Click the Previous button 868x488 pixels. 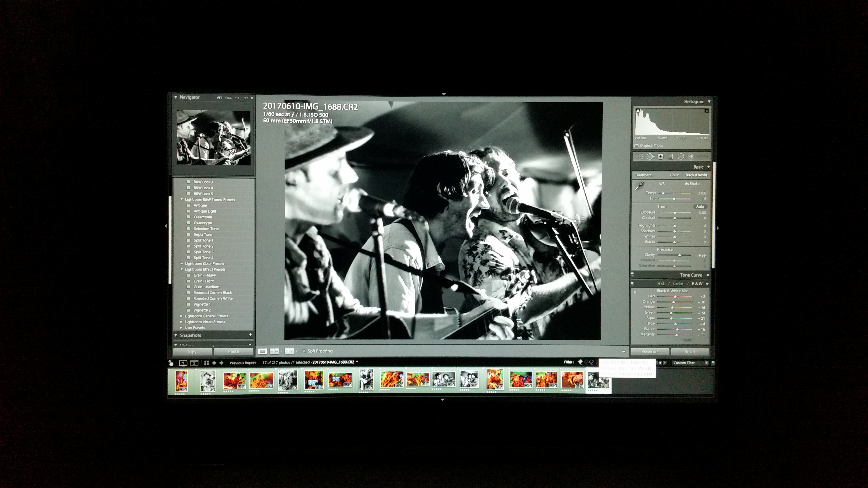pos(650,352)
